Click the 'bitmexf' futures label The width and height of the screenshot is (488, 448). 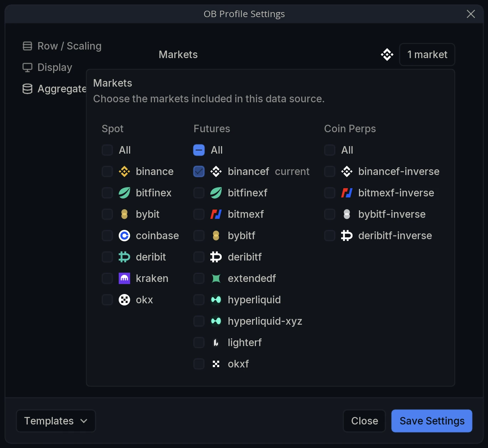246,214
